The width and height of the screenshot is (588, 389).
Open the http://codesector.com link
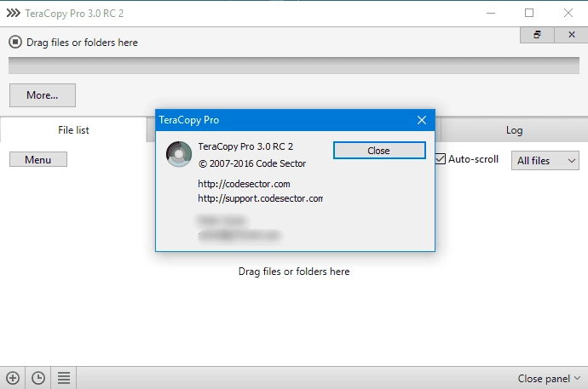244,184
